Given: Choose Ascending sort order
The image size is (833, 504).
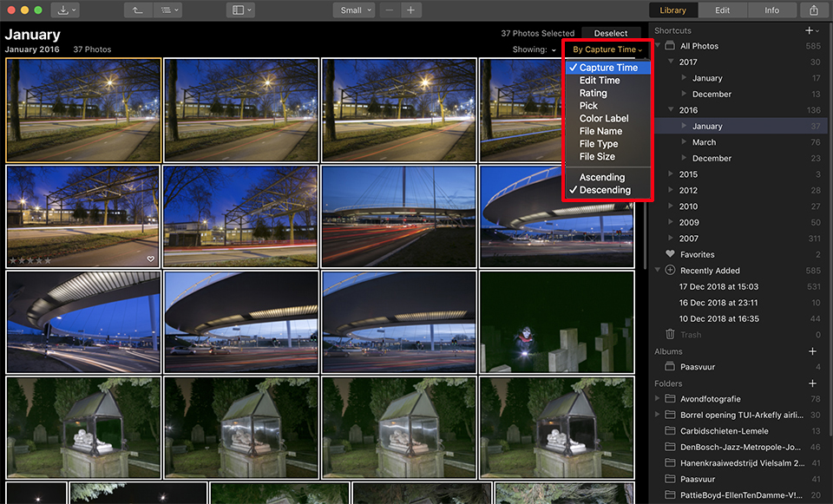Looking at the screenshot, I should [x=607, y=177].
